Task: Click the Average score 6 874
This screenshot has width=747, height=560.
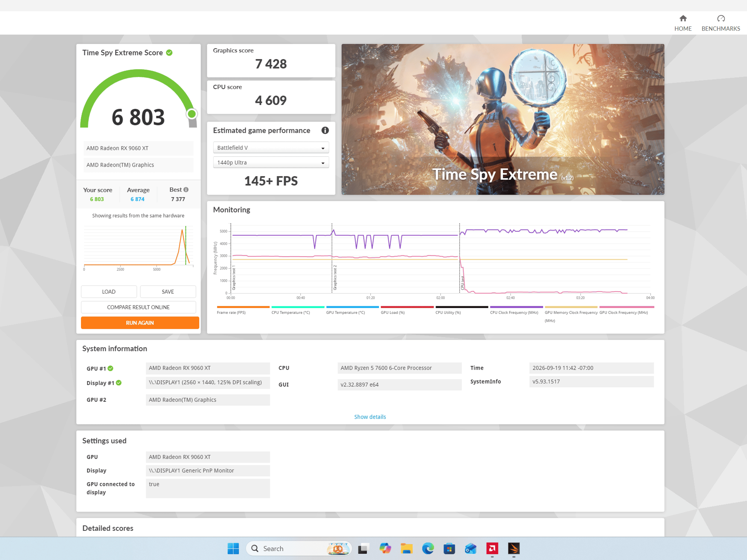Action: click(138, 199)
